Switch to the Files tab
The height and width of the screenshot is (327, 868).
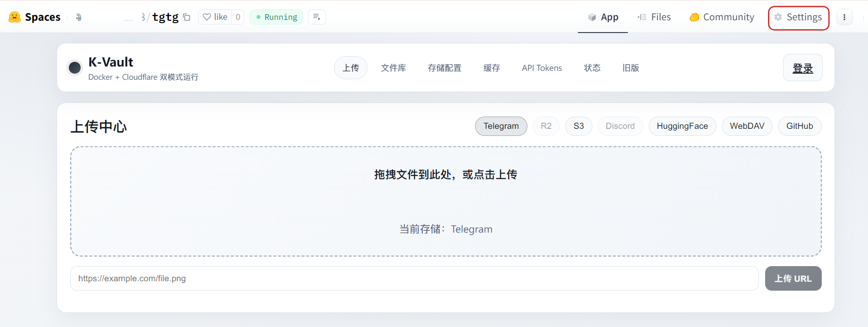coord(654,17)
